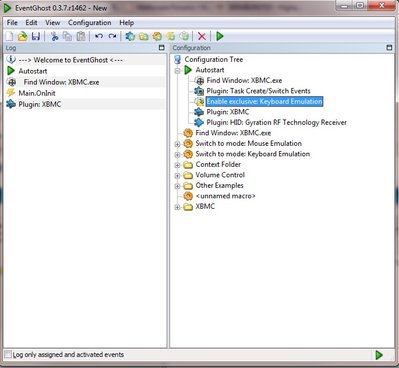Screen dimensions: 399x368
Task: Select Plugin: Task Create/Switch Events
Action: [258, 91]
